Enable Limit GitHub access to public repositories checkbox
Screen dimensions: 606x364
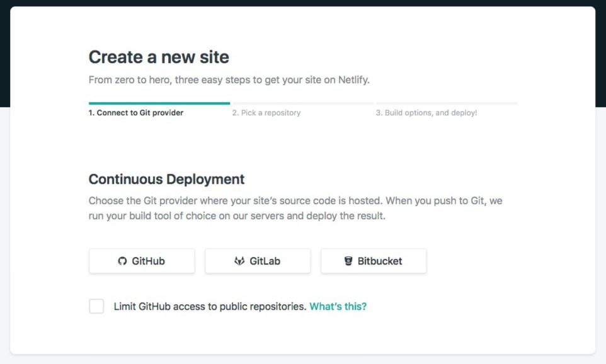96,306
